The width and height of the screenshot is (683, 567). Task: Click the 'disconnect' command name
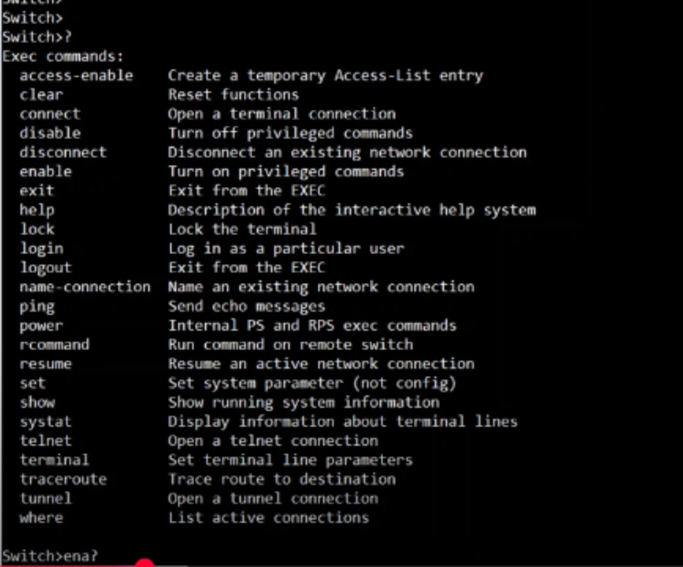[63, 152]
